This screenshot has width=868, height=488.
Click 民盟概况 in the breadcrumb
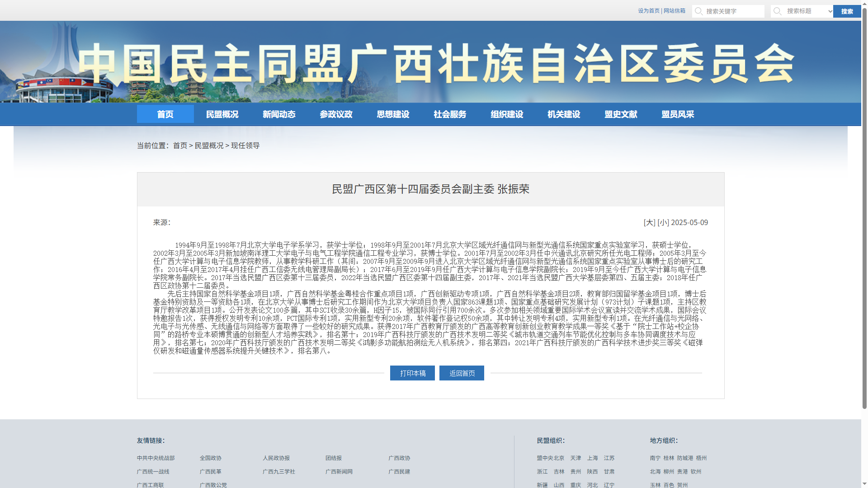pyautogui.click(x=209, y=145)
